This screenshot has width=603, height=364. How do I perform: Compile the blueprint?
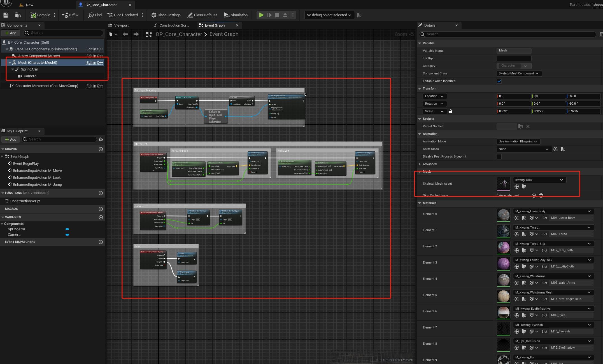point(40,15)
